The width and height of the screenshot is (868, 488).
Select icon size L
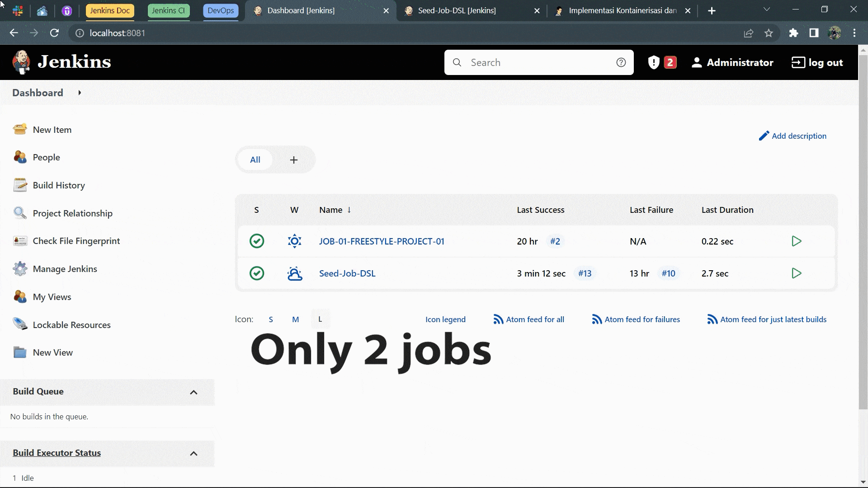point(320,319)
